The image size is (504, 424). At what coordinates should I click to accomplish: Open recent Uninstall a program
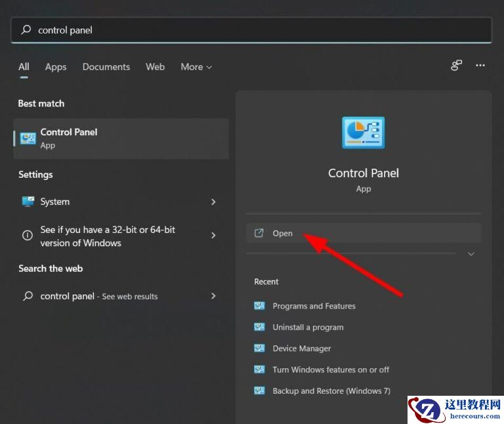coord(308,328)
